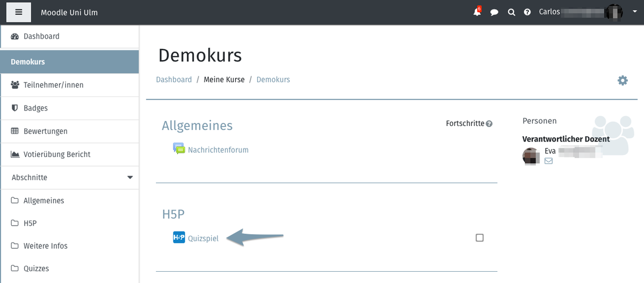Click Carlos's profile picture
Screen dimensions: 644x283
tap(613, 12)
